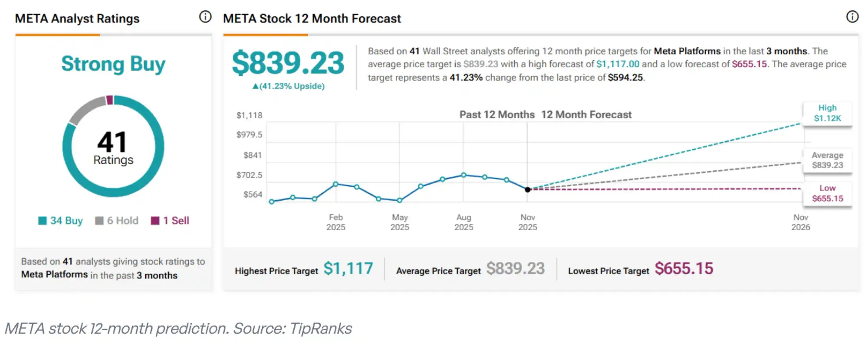
Task: Click the 12 Month Forecast chart label
Action: (x=586, y=115)
